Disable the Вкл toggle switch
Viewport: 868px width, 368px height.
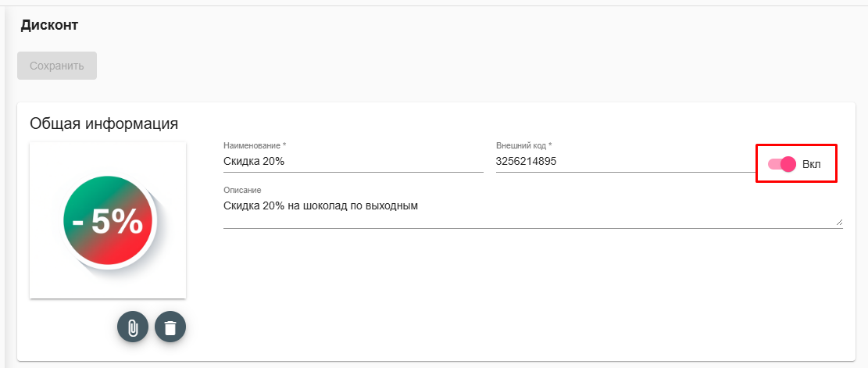[x=782, y=164]
